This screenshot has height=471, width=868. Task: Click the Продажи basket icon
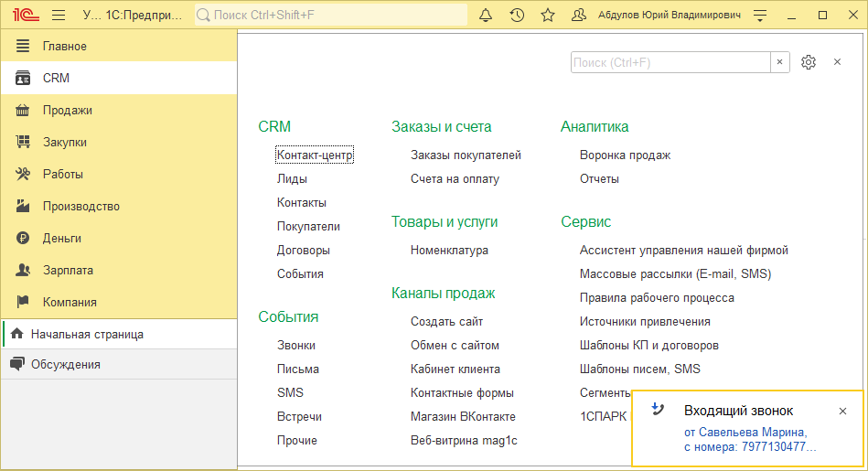pyautogui.click(x=23, y=110)
